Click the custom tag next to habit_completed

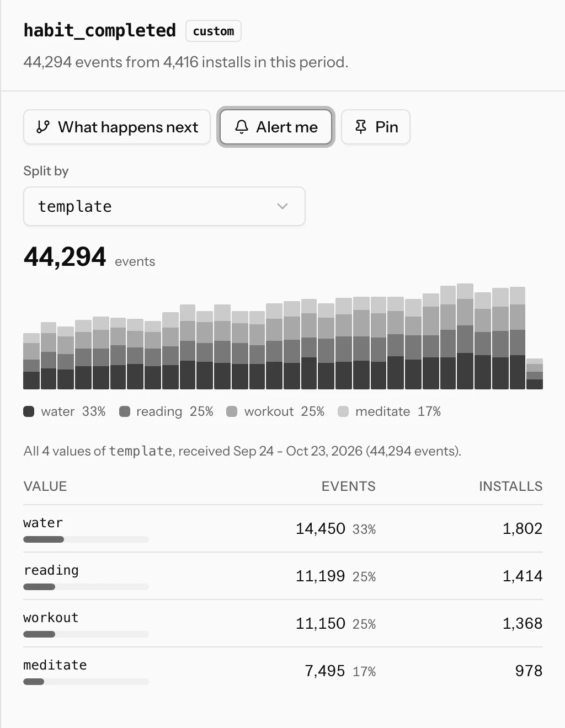(x=214, y=31)
